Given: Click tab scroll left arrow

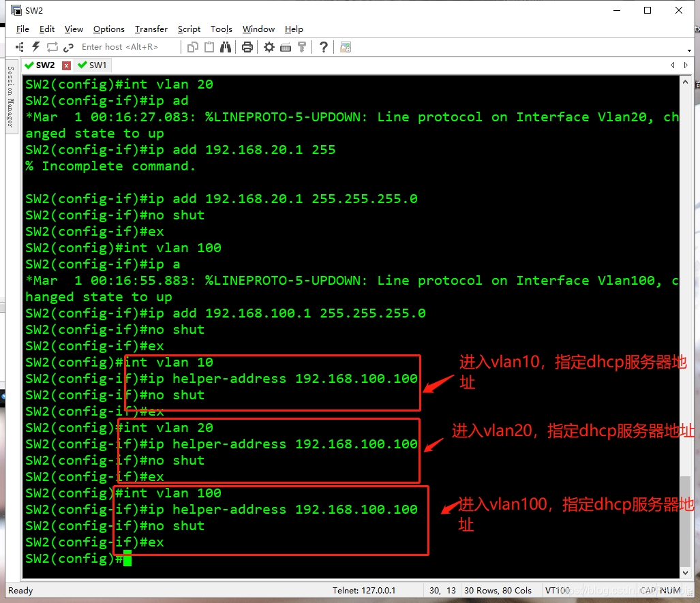Looking at the screenshot, I should pos(672,65).
